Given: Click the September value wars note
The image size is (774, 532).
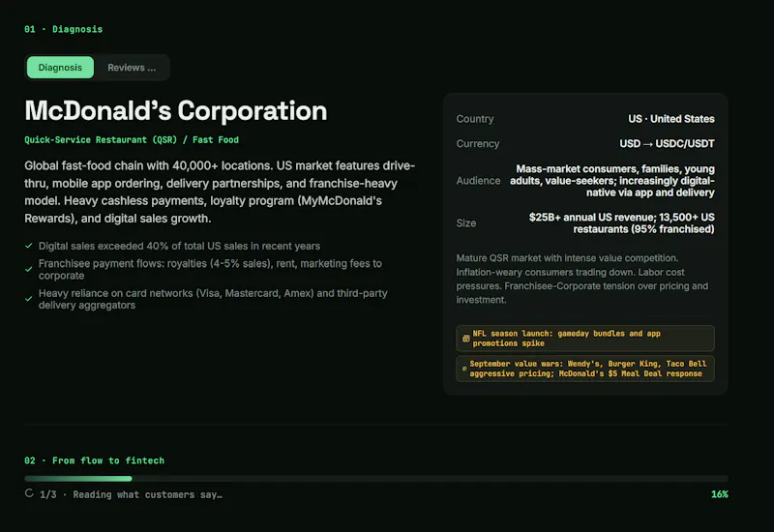Looking at the screenshot, I should pos(585,369).
